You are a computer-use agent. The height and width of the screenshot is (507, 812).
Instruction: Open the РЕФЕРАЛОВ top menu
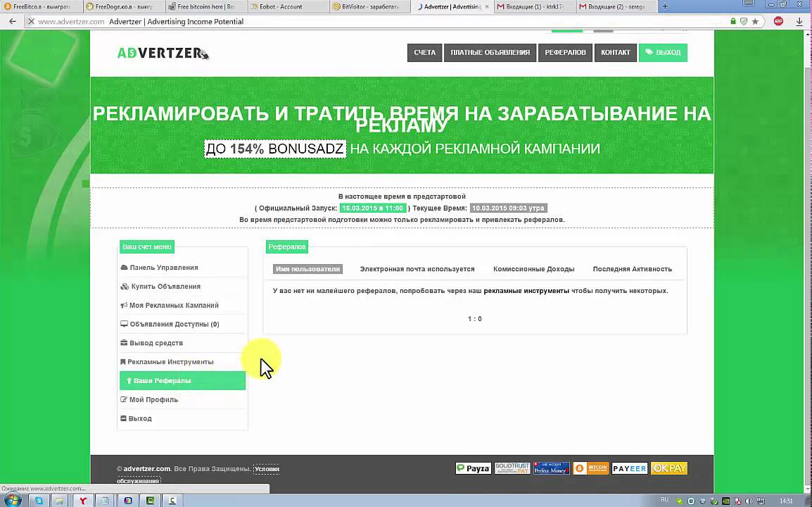coord(565,52)
